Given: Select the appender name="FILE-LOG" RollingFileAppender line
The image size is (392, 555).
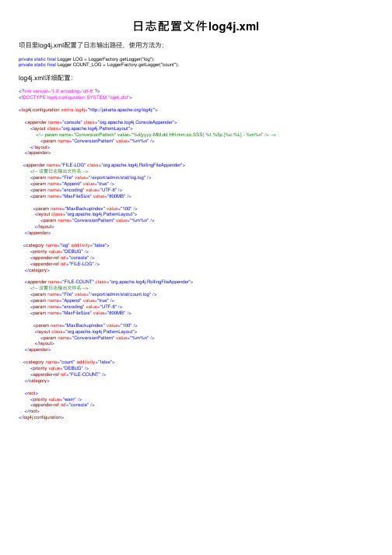Looking at the screenshot, I should pyautogui.click(x=104, y=165).
